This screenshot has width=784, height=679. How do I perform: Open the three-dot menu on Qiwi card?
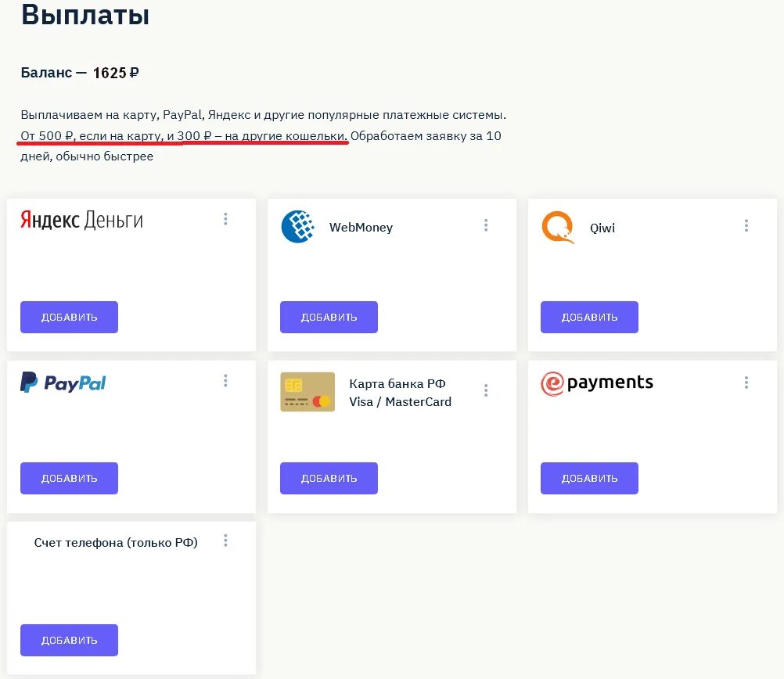[746, 225]
